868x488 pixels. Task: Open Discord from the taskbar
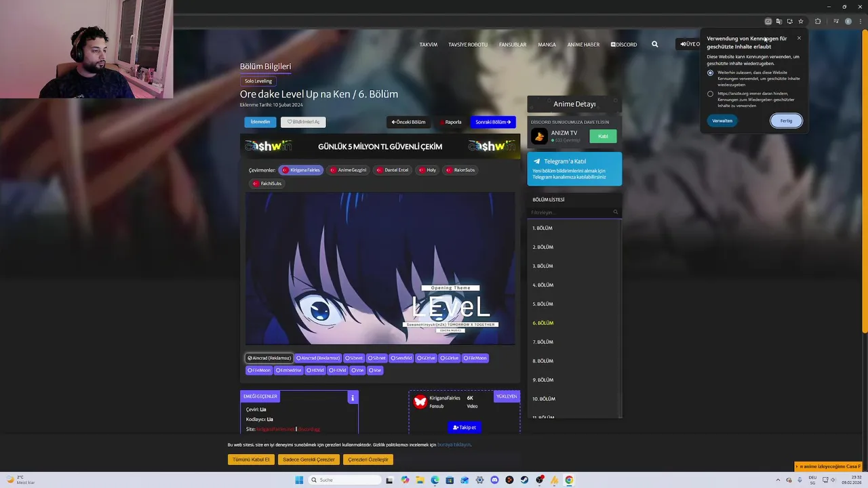point(494,480)
